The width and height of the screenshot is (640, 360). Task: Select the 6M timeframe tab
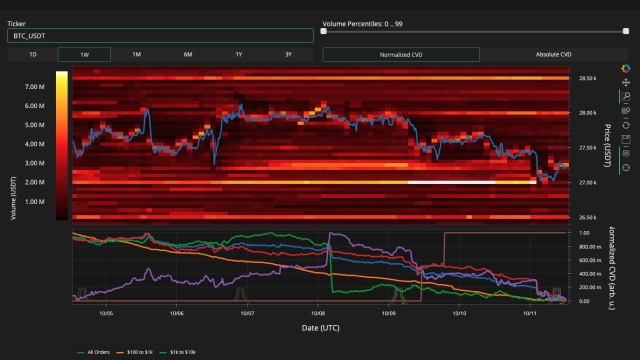point(188,54)
